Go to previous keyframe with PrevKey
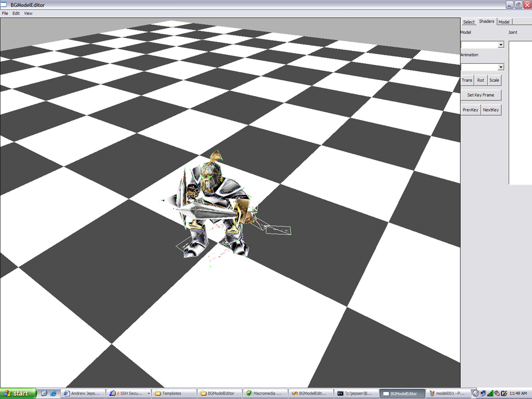The width and height of the screenshot is (532, 399). 470,110
